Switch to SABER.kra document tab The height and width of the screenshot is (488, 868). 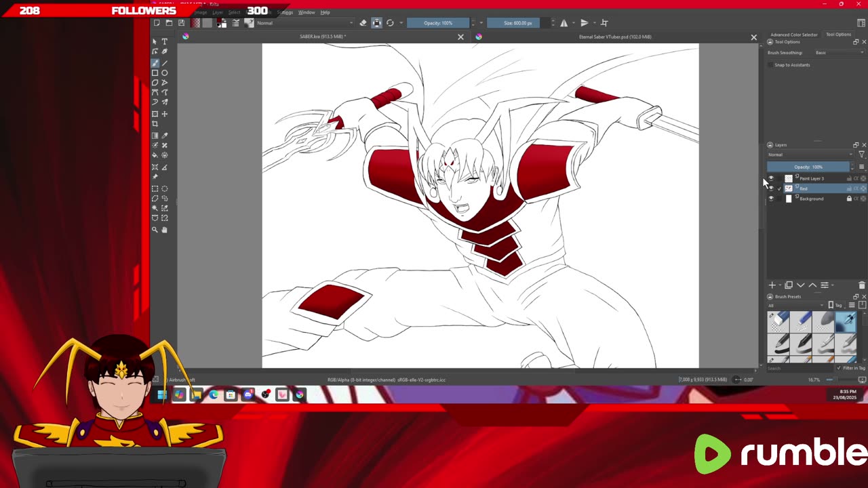pos(322,37)
